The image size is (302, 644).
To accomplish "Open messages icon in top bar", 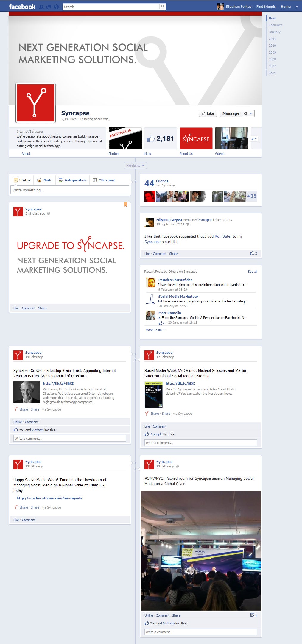I will coord(49,7).
